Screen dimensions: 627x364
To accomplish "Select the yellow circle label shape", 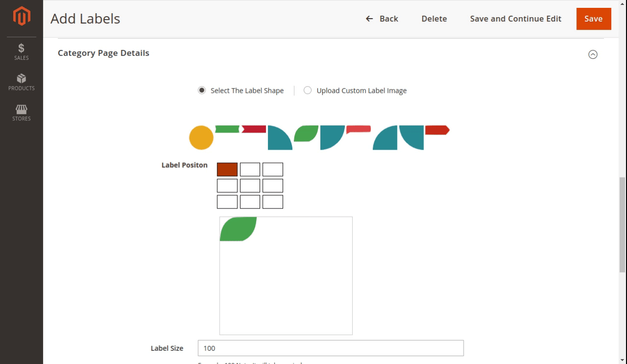I will tap(201, 137).
